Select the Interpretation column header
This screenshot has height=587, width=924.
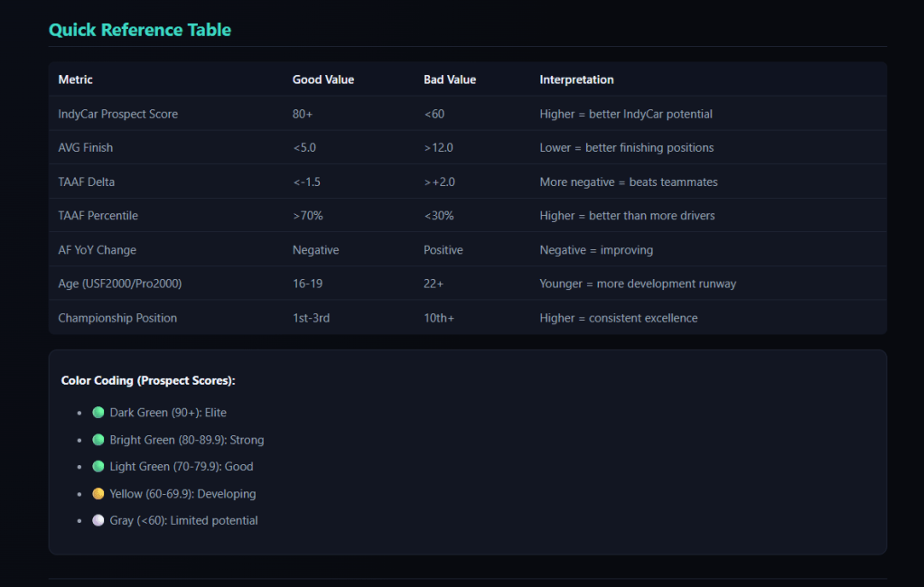tap(576, 79)
